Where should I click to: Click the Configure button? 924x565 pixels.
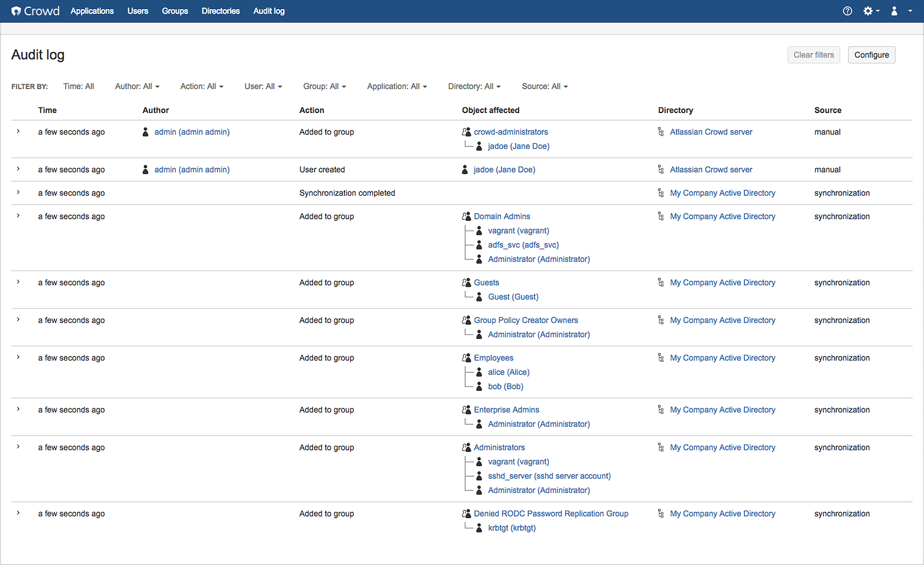(x=871, y=55)
